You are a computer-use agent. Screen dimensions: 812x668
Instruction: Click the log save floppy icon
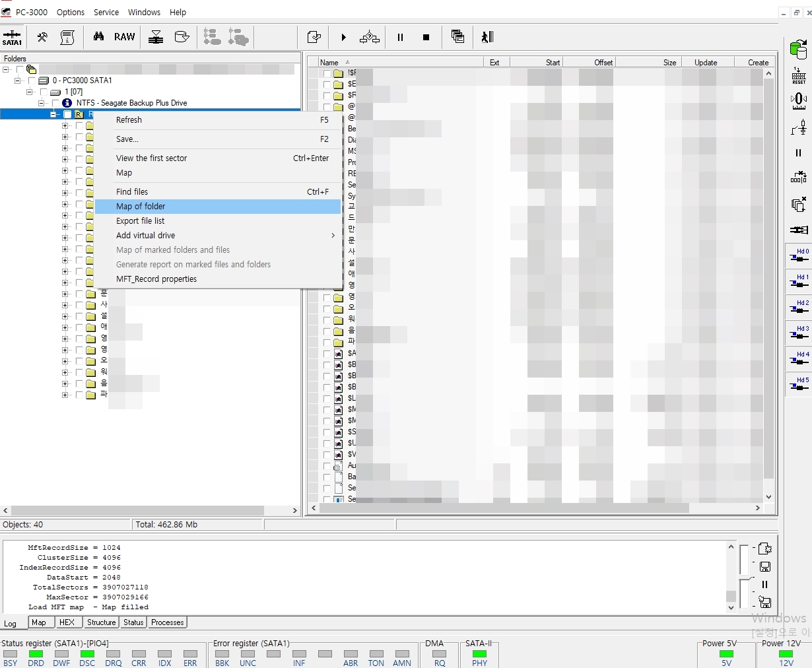(x=765, y=567)
